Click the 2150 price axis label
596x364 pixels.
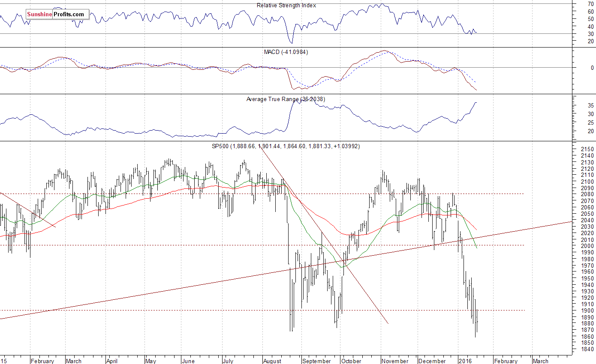click(587, 149)
